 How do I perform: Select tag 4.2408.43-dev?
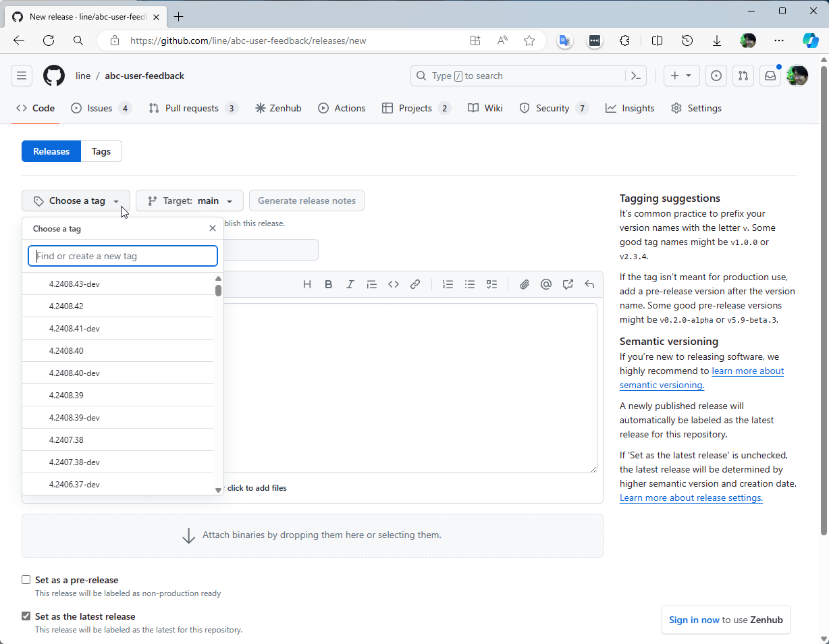[x=118, y=284]
